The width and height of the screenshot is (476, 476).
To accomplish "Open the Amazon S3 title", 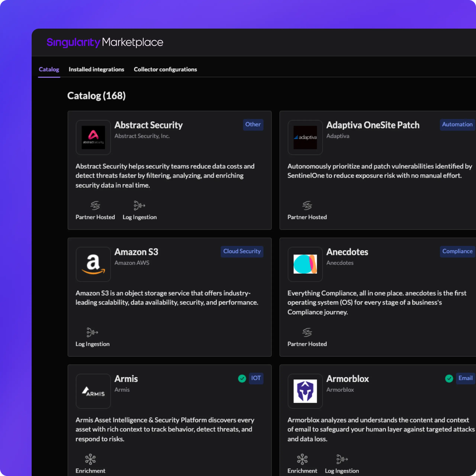I will 136,252.
